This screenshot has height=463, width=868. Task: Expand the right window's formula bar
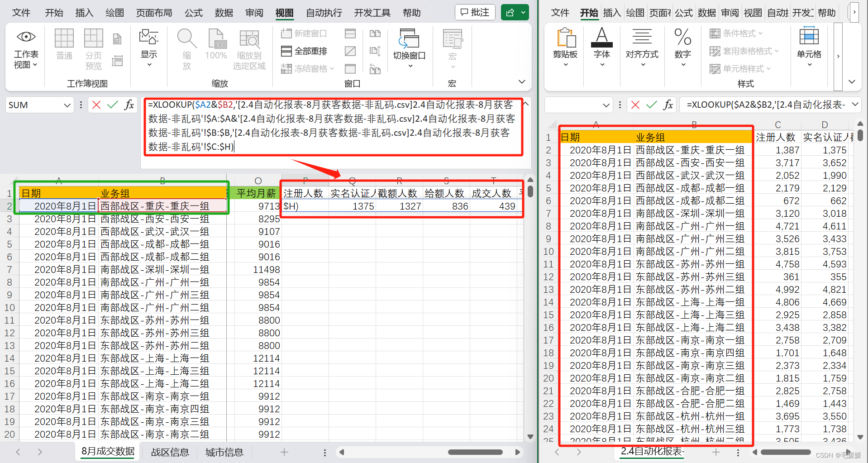(x=855, y=105)
